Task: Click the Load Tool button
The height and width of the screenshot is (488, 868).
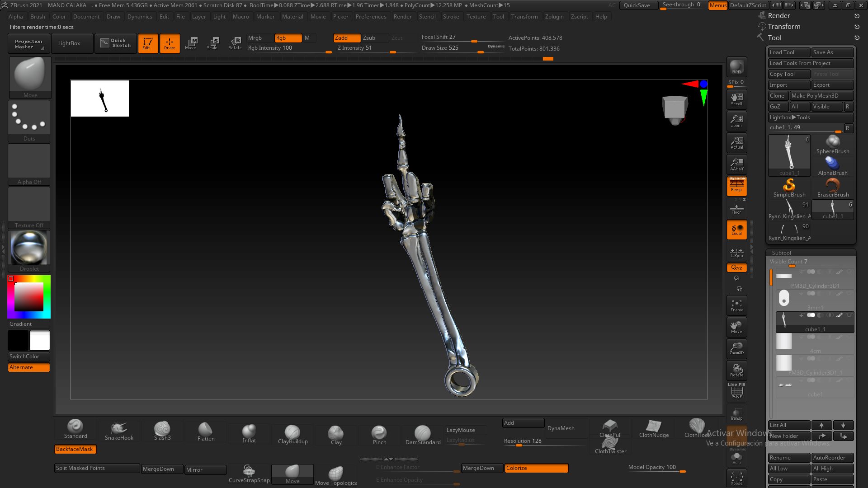Action: pyautogui.click(x=788, y=52)
